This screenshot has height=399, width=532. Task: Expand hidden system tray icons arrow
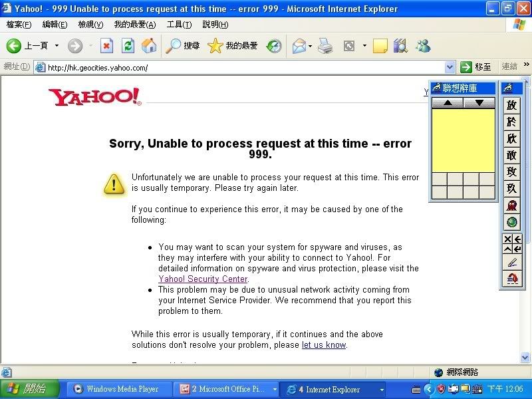pos(428,389)
